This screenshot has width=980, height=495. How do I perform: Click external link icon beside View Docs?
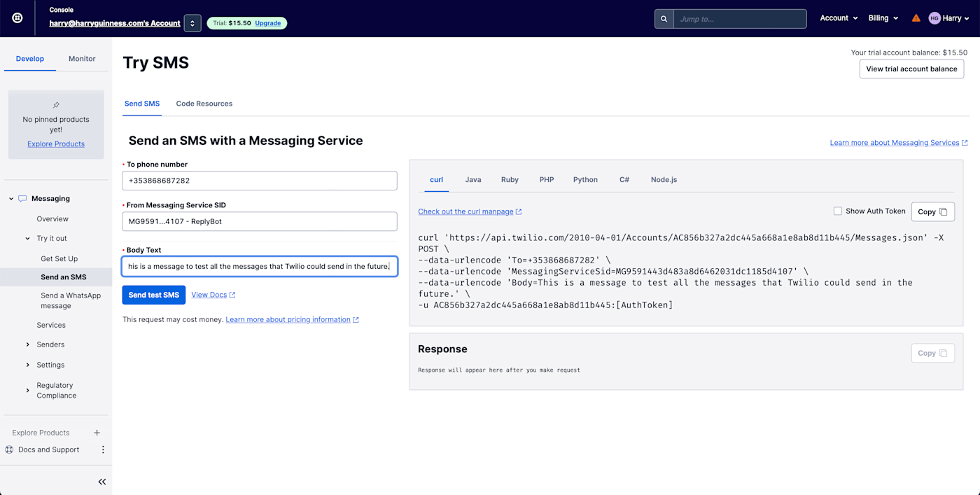click(232, 295)
